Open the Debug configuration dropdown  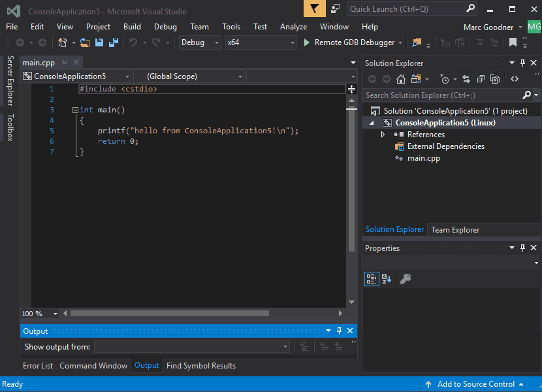pos(200,42)
